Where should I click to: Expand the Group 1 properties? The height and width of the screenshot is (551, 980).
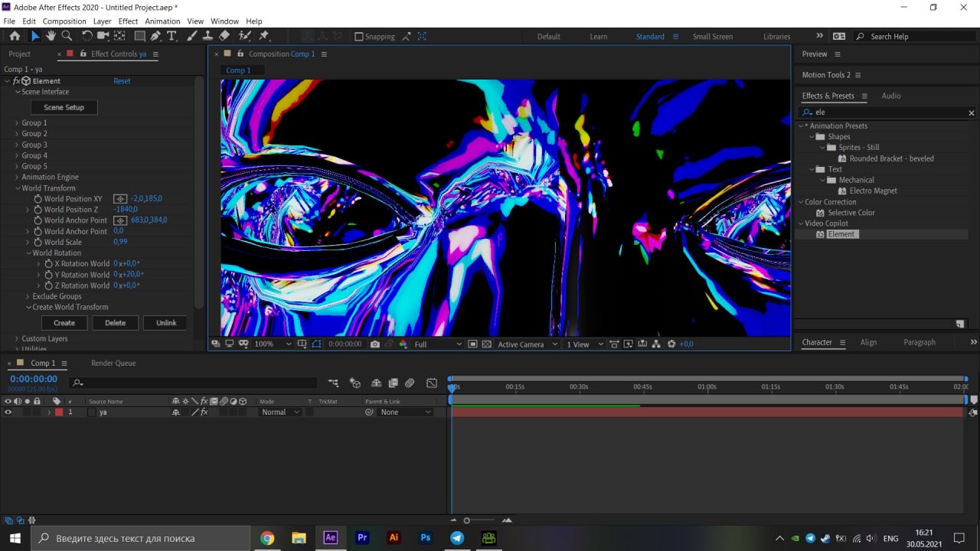click(x=17, y=123)
